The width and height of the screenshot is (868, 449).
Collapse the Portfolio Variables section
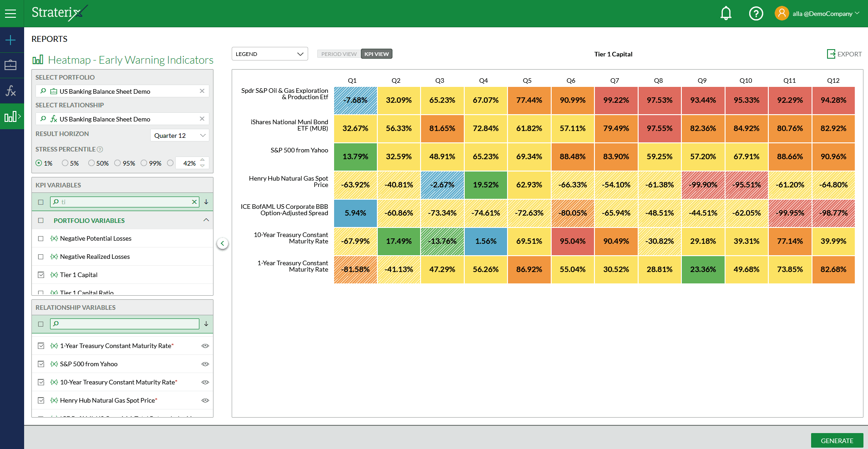[206, 220]
